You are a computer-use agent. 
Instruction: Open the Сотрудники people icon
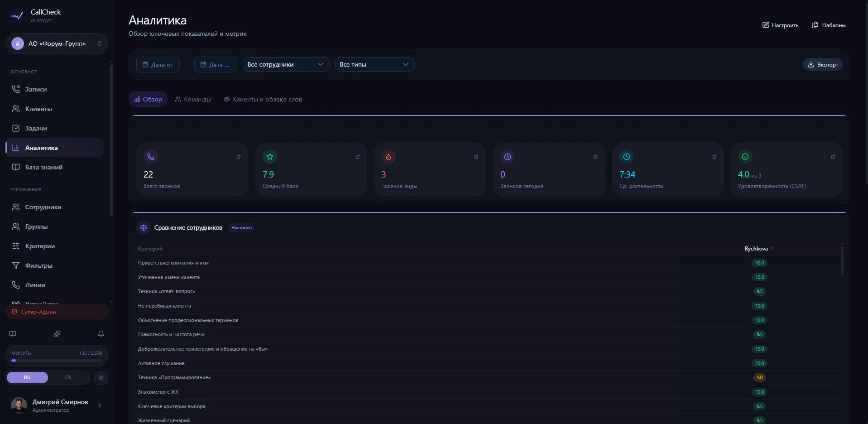(16, 207)
